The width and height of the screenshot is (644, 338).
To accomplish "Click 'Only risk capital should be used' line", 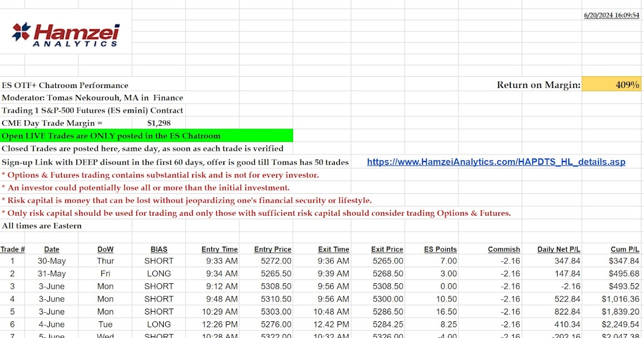I will [256, 213].
